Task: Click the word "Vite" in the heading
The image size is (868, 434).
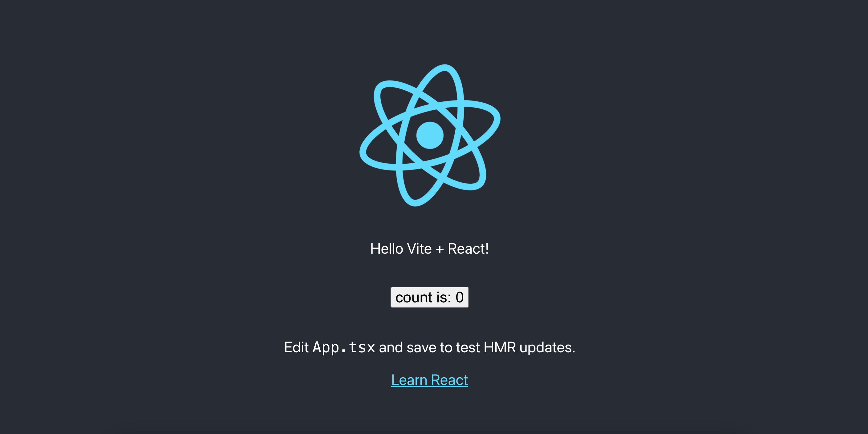Action: pyautogui.click(x=419, y=249)
